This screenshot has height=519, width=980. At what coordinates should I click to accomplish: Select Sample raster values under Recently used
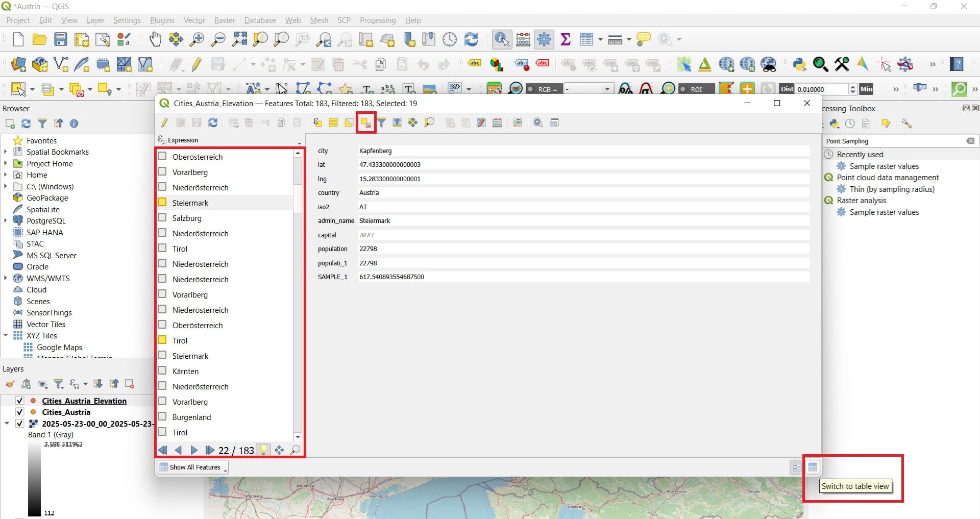pos(884,166)
